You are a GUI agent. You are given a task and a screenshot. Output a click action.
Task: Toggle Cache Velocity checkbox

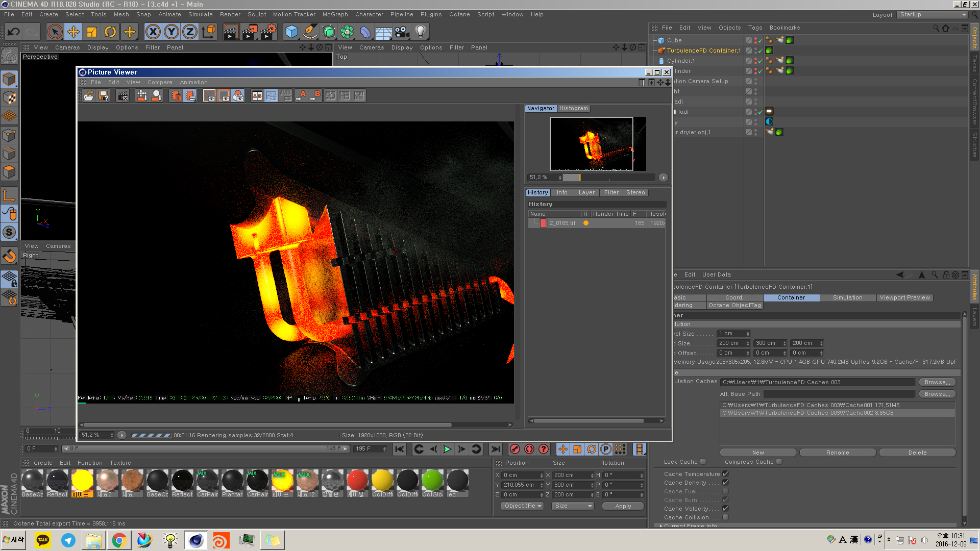coord(726,509)
